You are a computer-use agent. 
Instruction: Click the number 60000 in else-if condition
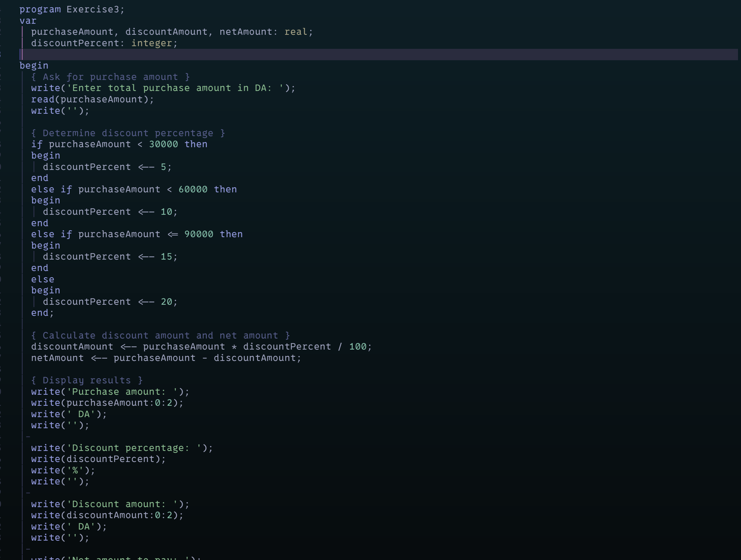(x=193, y=190)
